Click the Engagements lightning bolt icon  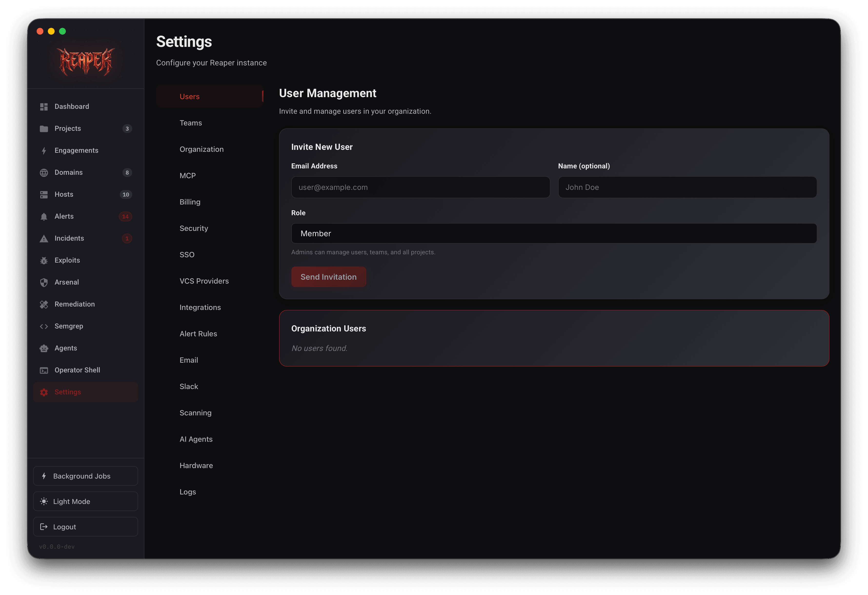point(44,151)
